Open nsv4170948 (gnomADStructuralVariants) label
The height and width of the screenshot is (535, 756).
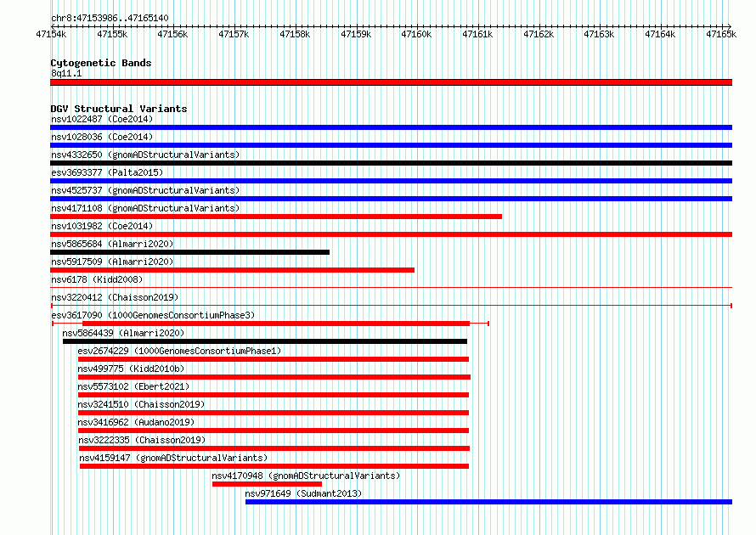click(306, 476)
